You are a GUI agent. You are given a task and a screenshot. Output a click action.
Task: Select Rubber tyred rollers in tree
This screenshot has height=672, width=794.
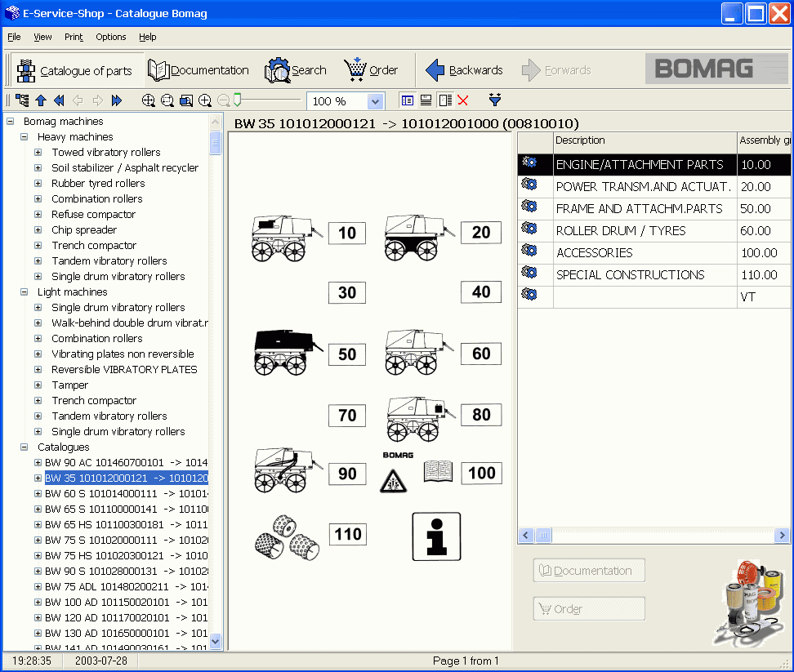[x=98, y=183]
